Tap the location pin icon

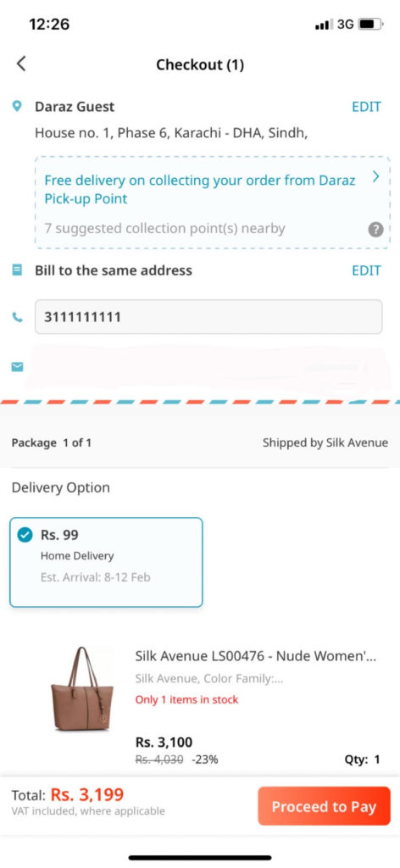(17, 106)
